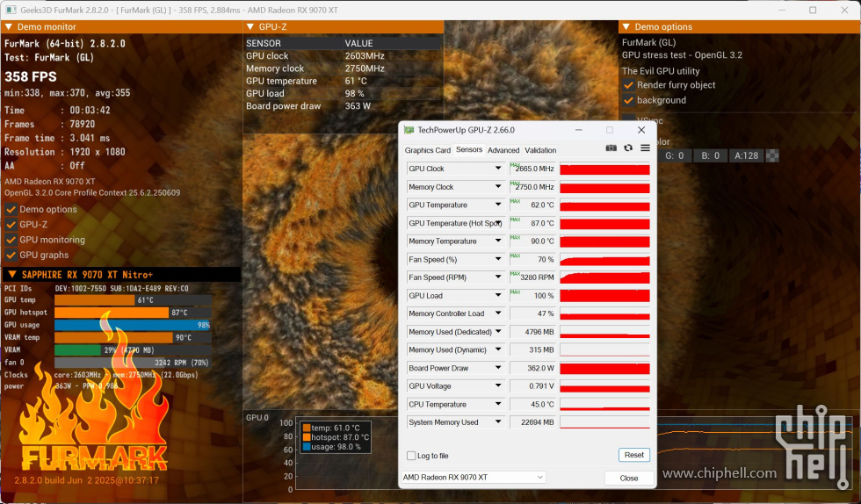Image resolution: width=861 pixels, height=504 pixels.
Task: Open the GPU-Z hamburger menu icon
Action: [x=645, y=148]
